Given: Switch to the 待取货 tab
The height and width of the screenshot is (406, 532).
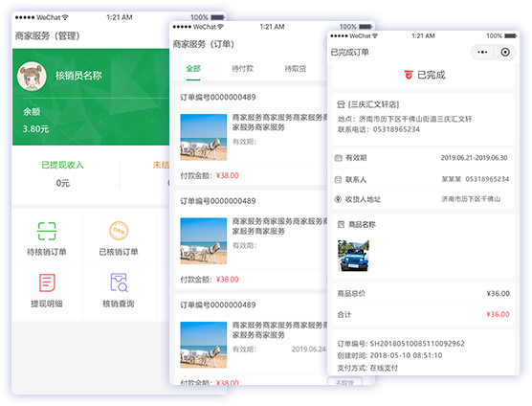Looking at the screenshot, I should (295, 69).
